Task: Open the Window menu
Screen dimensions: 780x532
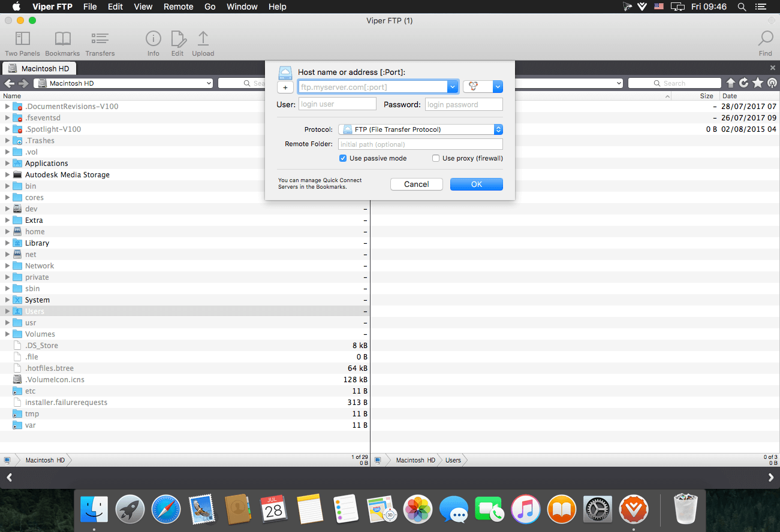Action: point(242,7)
